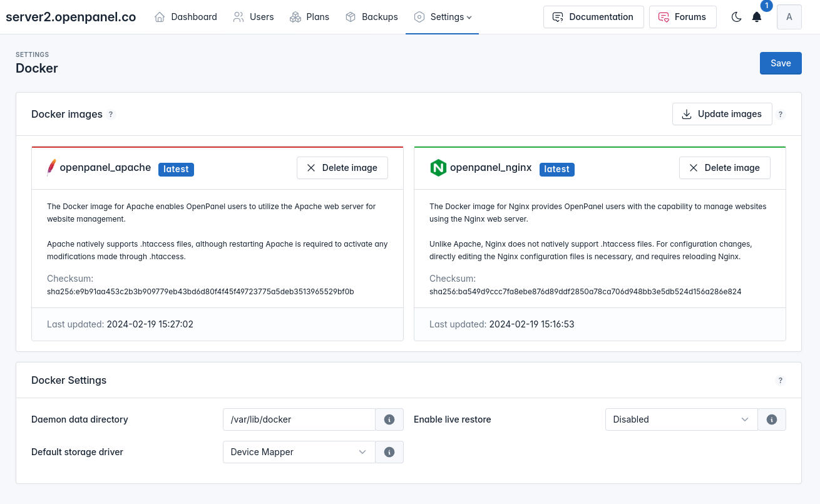Click the Dashboard home icon
820x504 pixels.
click(x=160, y=17)
